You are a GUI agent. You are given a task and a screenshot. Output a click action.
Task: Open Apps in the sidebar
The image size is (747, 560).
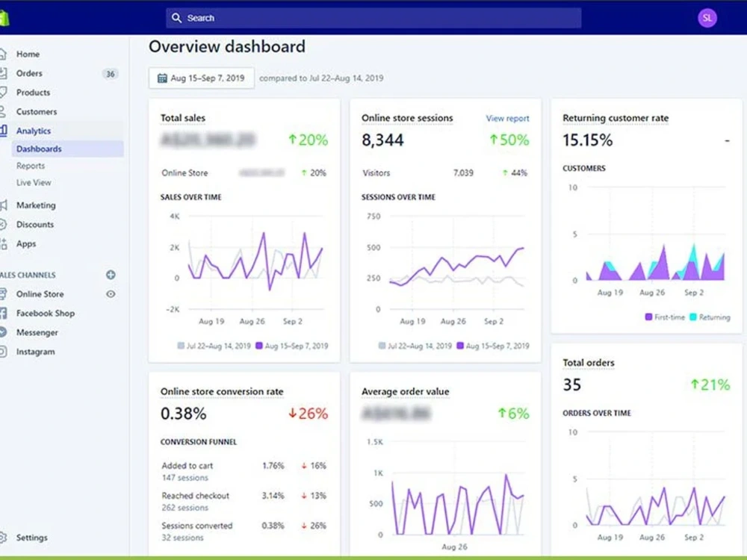click(25, 244)
